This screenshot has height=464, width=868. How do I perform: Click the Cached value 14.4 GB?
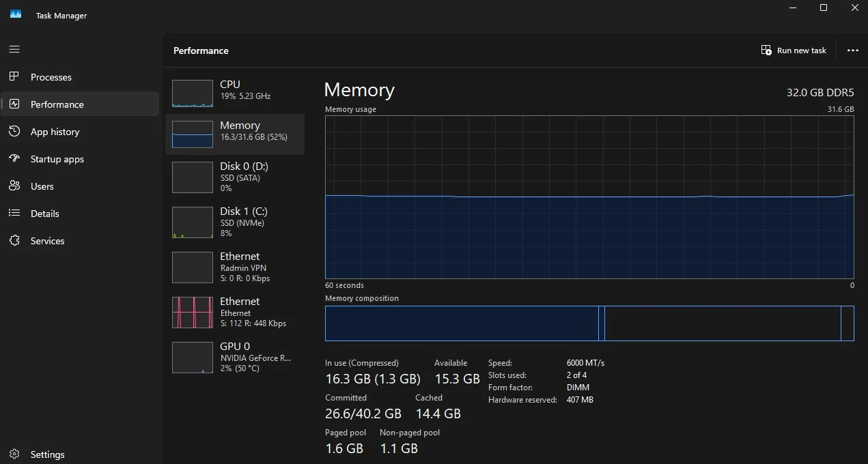438,414
